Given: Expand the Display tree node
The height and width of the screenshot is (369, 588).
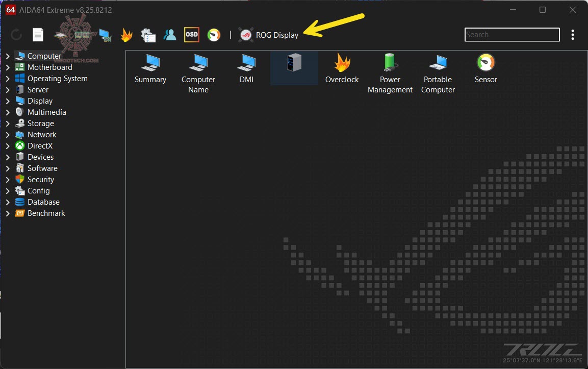Looking at the screenshot, I should 8,101.
